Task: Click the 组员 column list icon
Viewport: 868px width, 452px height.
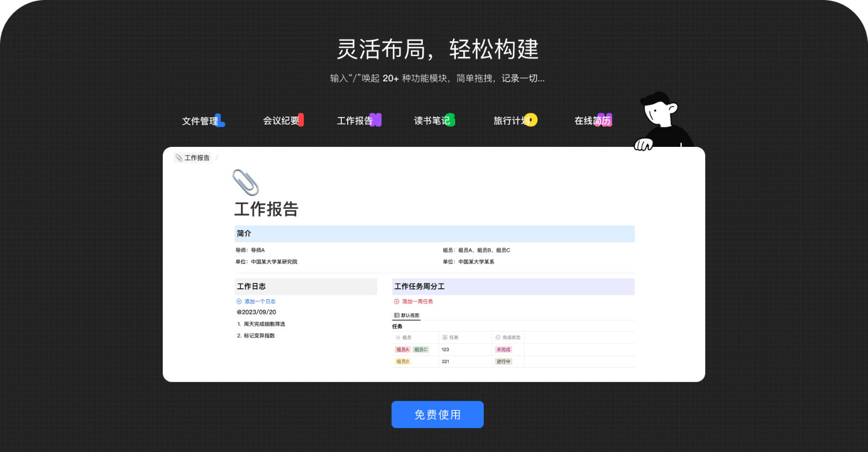Action: (398, 338)
